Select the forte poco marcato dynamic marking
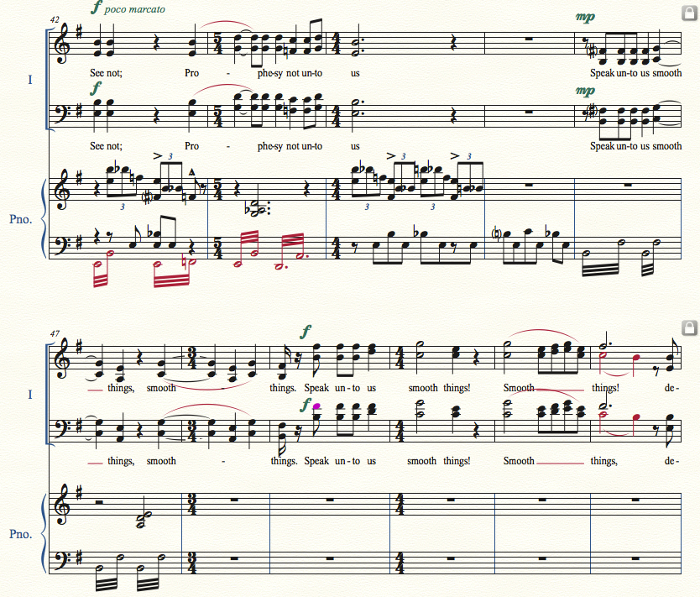 click(128, 8)
